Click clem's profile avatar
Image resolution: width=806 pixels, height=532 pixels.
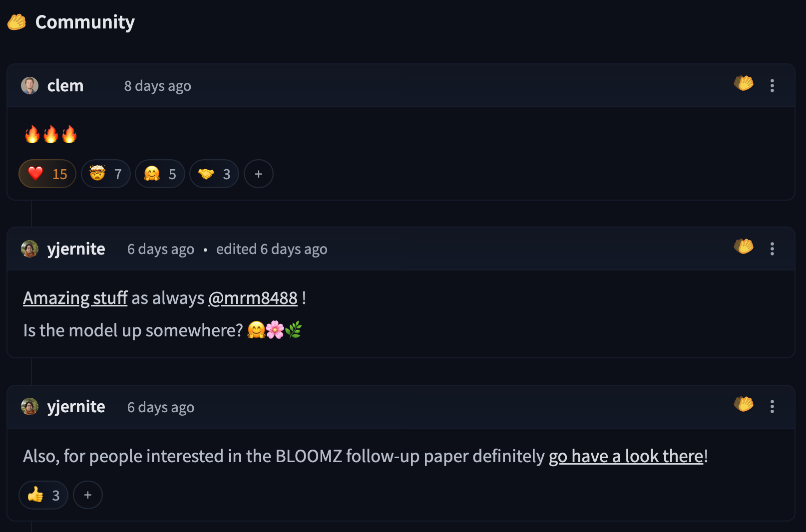point(30,86)
